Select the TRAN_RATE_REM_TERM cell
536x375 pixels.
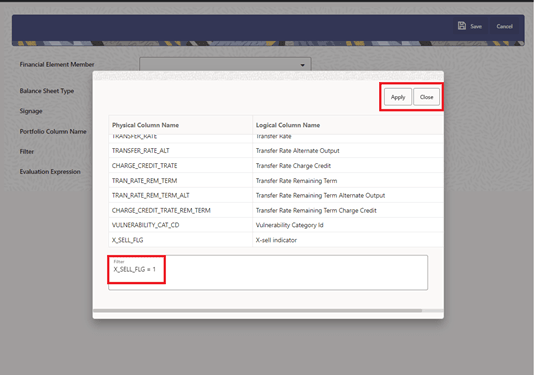[x=180, y=180]
